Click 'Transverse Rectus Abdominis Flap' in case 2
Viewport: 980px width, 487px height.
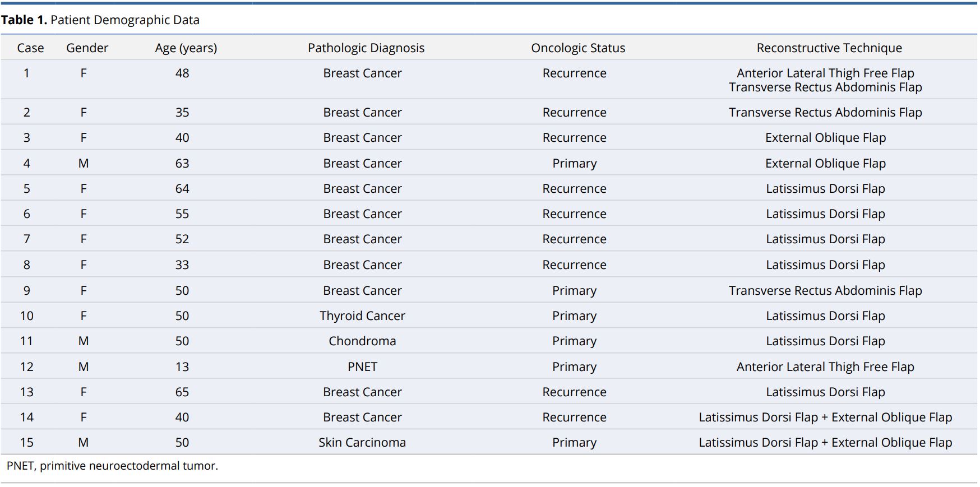click(x=825, y=113)
